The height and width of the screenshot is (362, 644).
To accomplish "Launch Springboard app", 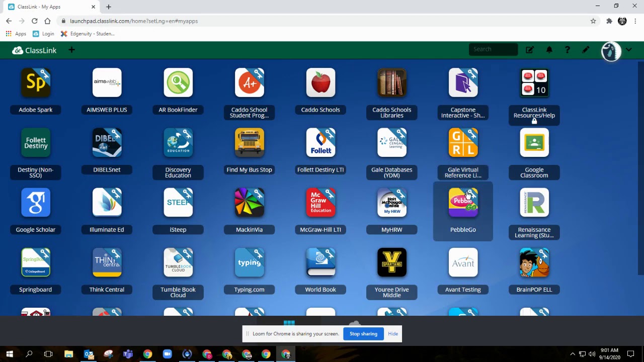I will pos(35,262).
